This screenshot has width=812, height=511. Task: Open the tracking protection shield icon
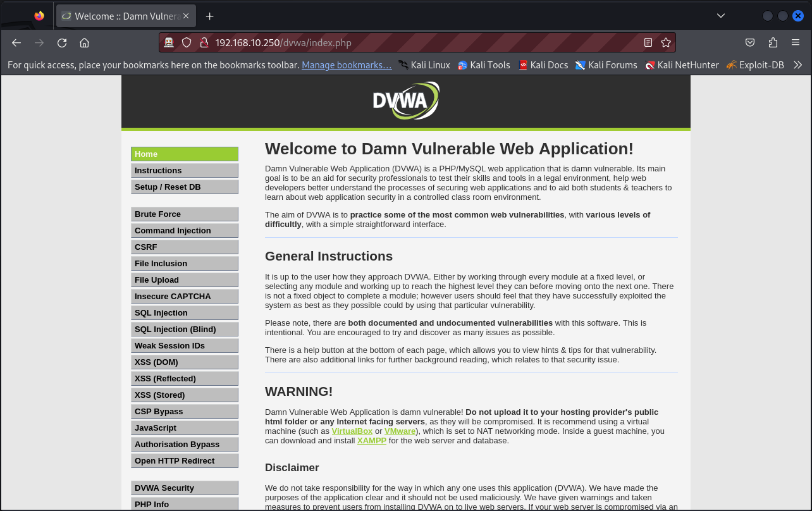187,42
